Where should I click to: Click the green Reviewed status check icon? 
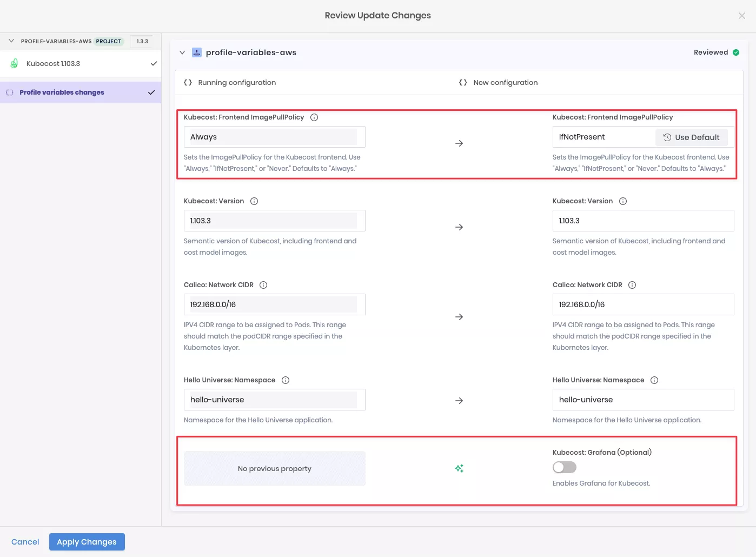(x=736, y=52)
